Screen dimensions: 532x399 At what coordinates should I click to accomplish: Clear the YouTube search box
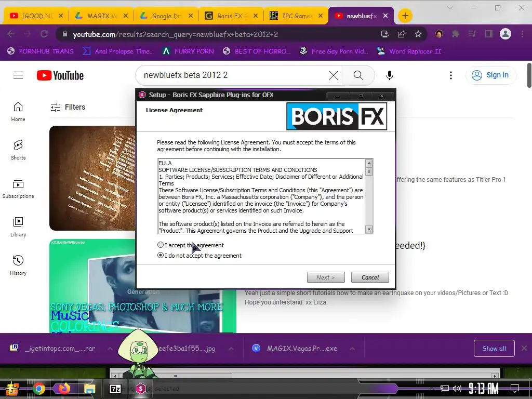(x=334, y=75)
